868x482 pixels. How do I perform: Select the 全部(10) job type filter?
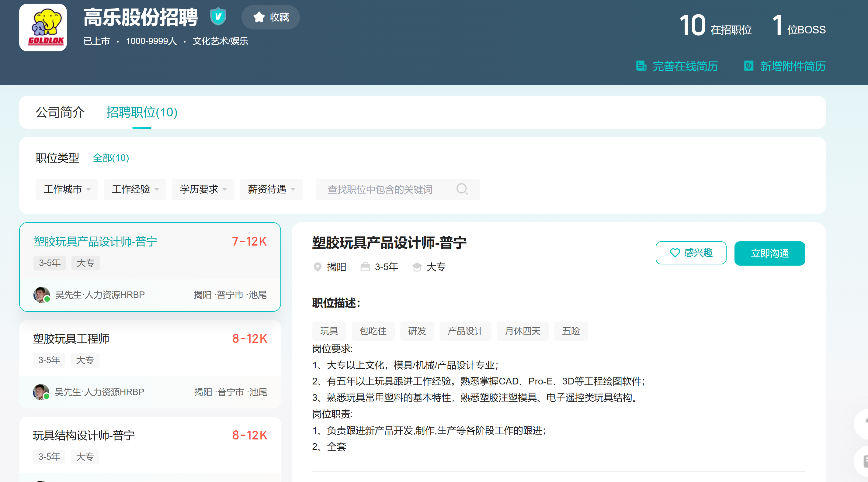tap(111, 158)
